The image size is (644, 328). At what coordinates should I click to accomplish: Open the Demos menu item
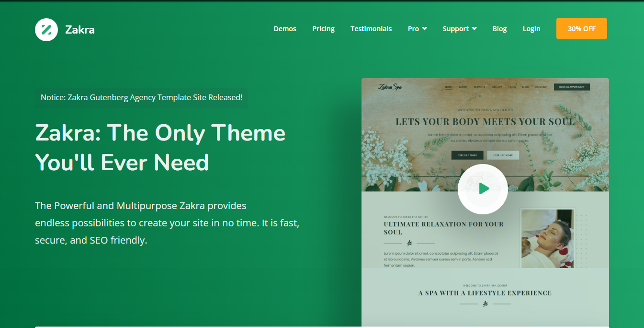(x=285, y=29)
